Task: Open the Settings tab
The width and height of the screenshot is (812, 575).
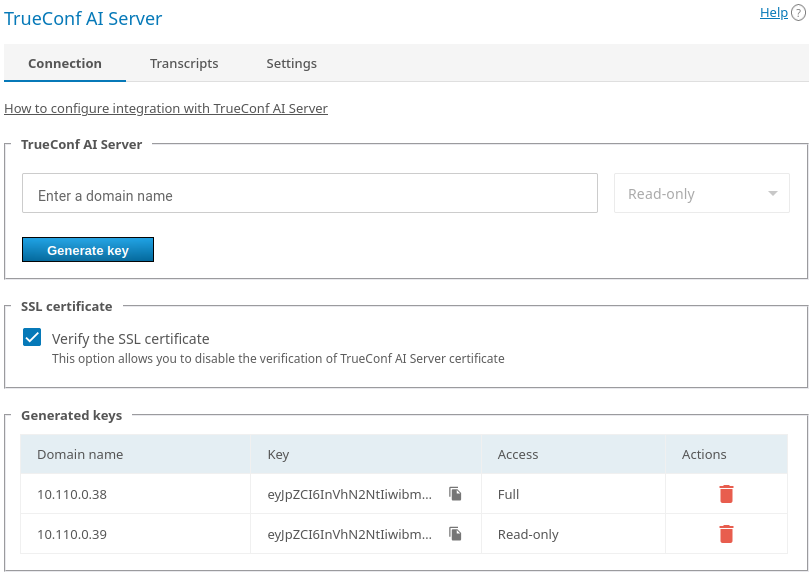Action: tap(291, 63)
